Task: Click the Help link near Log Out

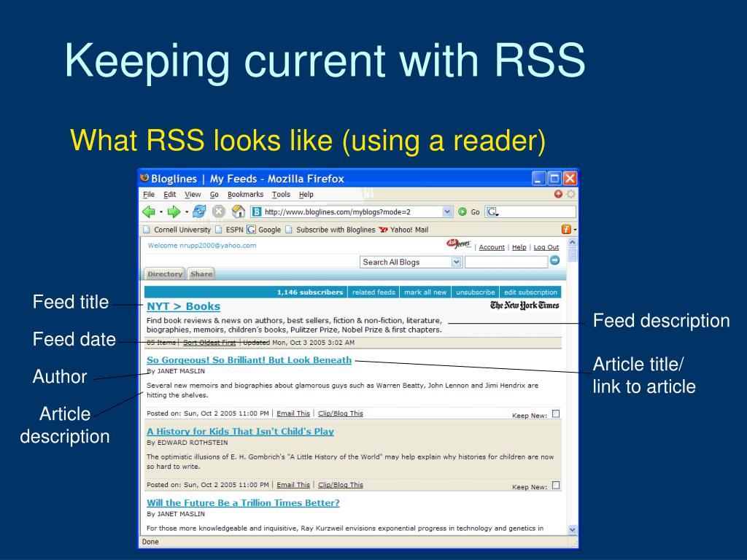Action: pos(519,247)
